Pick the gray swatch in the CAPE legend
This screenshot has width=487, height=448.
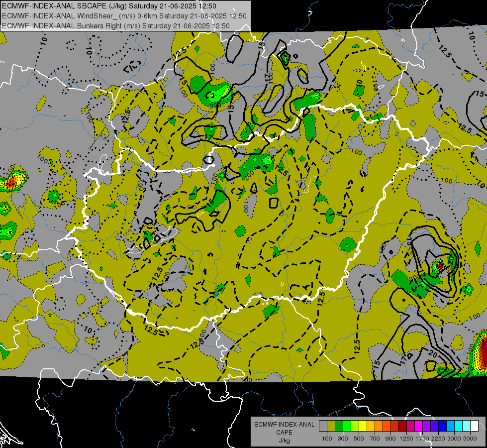click(x=323, y=426)
